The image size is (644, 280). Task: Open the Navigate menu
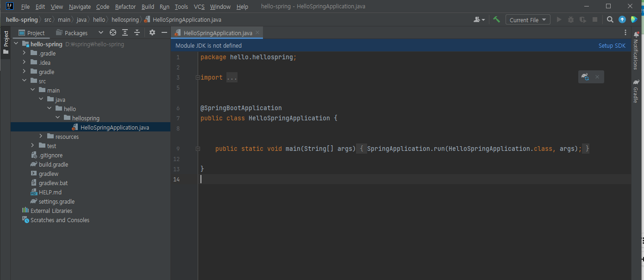pos(80,7)
